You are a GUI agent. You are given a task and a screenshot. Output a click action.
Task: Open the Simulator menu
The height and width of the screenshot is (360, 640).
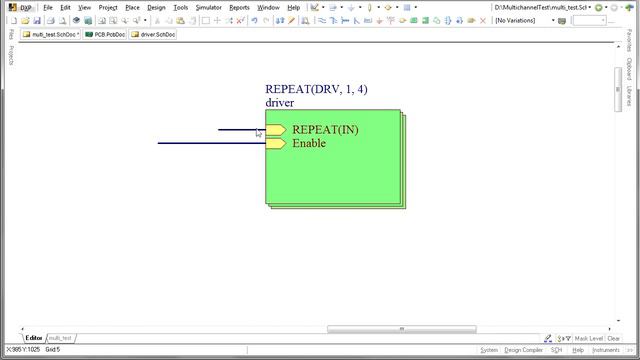pyautogui.click(x=209, y=7)
